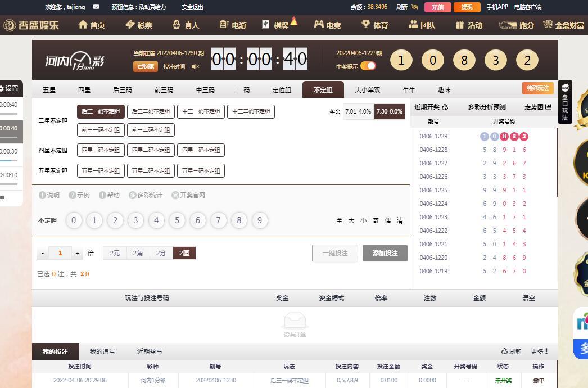Viewport: 588px width, 388px height.
Task: Open the 我的追号 tab
Action: click(x=102, y=351)
